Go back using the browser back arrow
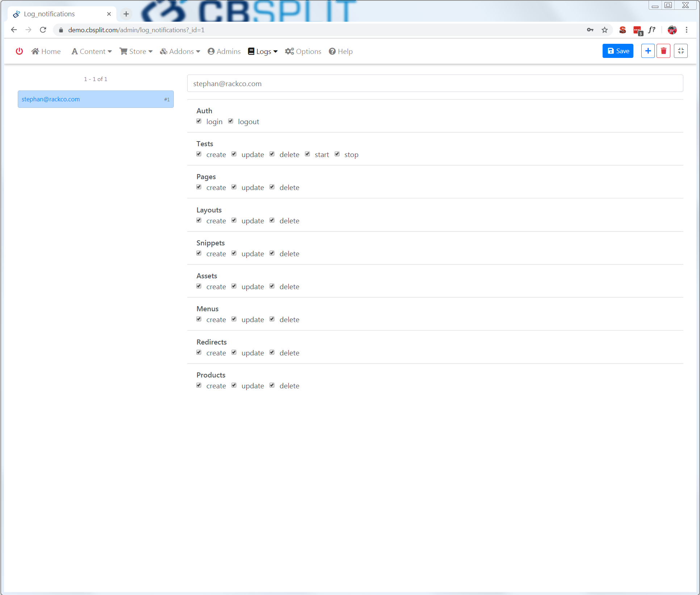This screenshot has width=700, height=595. (14, 30)
